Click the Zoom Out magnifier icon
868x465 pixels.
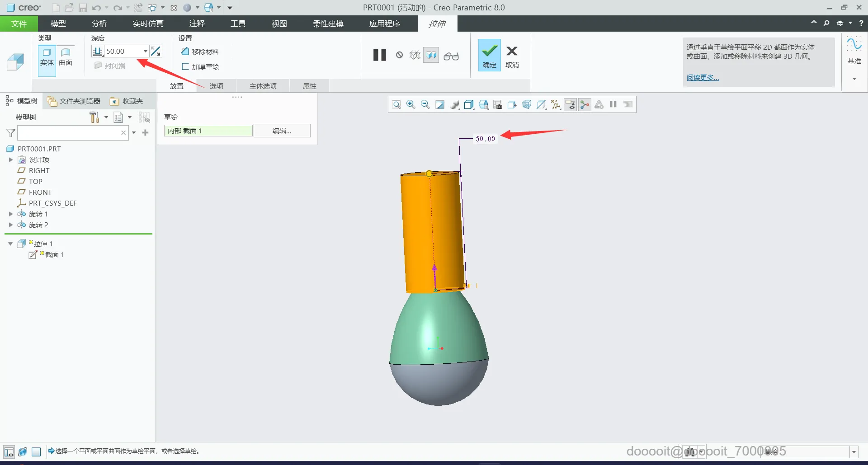[425, 105]
